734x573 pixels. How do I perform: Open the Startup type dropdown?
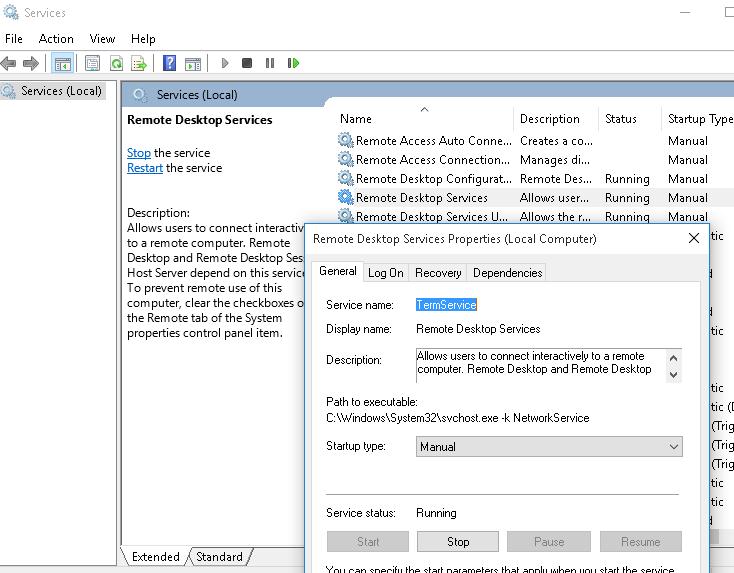pos(549,447)
